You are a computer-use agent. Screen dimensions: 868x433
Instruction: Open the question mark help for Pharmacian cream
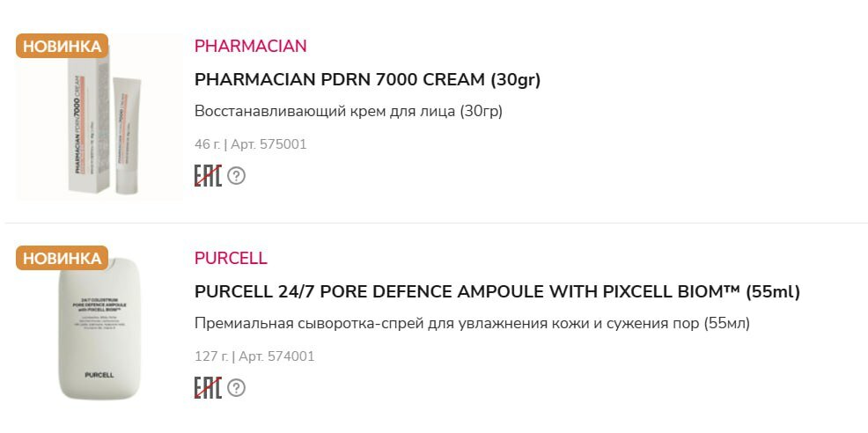point(236,176)
